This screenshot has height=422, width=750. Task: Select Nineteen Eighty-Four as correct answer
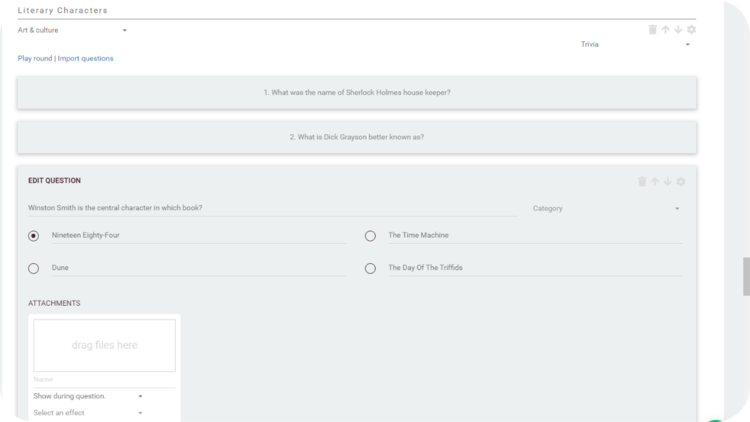coord(33,236)
